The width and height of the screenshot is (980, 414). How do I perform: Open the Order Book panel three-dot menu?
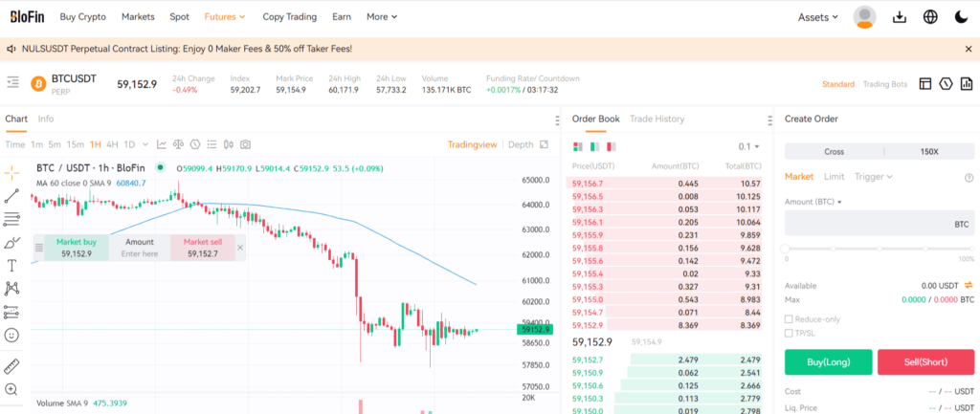coord(769,120)
